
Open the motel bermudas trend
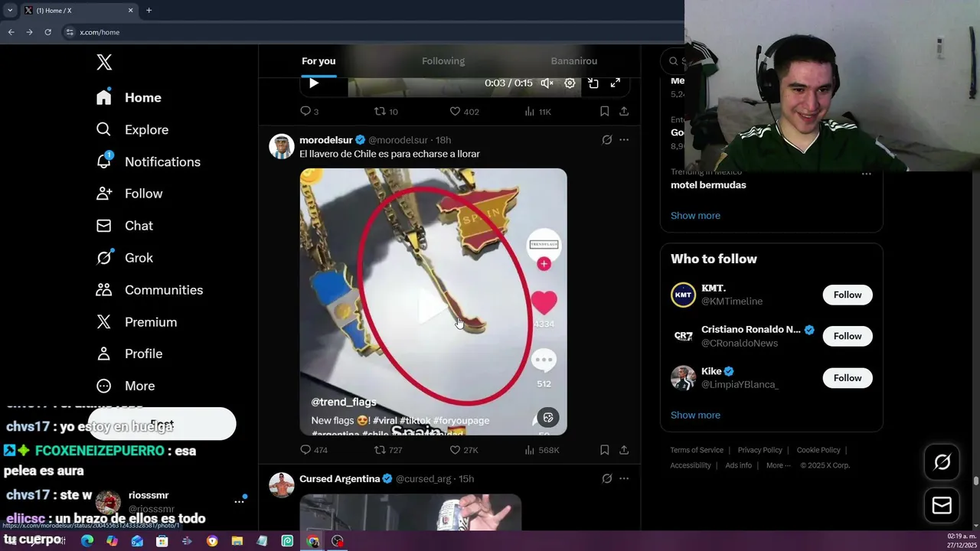tap(708, 185)
